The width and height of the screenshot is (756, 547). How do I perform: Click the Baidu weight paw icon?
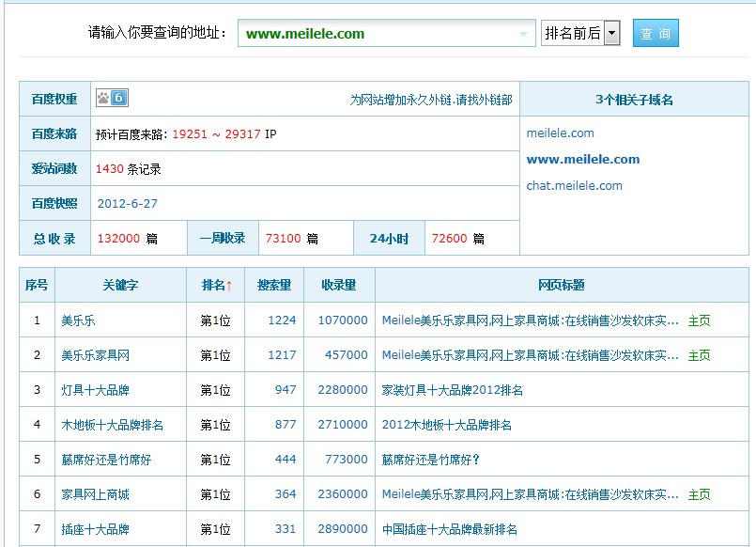(103, 98)
